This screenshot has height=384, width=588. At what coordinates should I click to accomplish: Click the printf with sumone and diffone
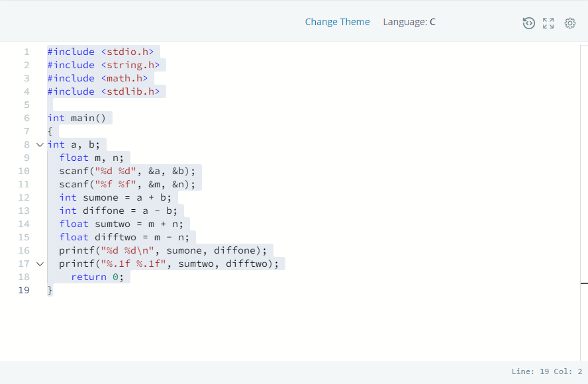pos(162,250)
